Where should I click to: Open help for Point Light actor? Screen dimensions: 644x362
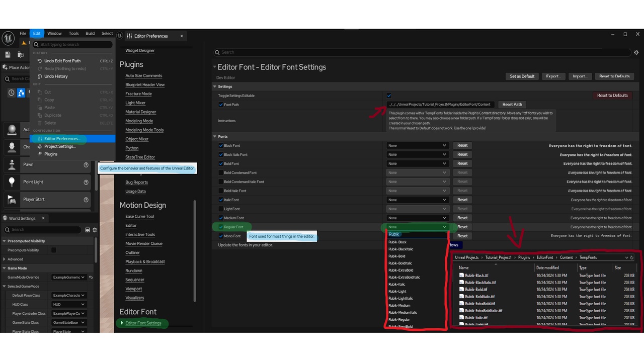(86, 182)
